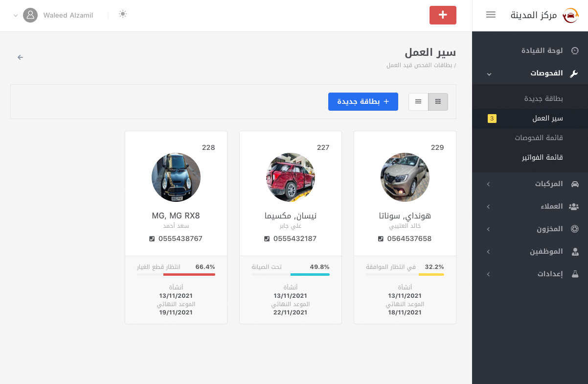Open the Waleed Alzamil account dropdown arrow

point(16,16)
